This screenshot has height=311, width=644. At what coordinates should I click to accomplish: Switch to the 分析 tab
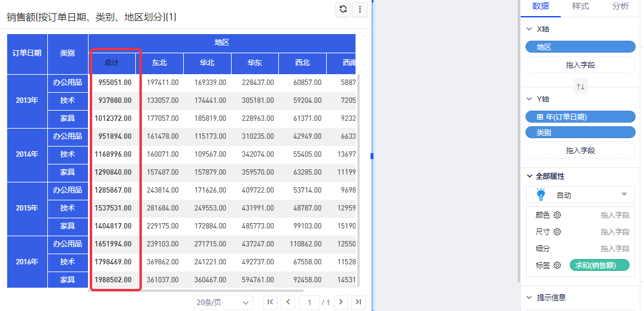tap(621, 7)
